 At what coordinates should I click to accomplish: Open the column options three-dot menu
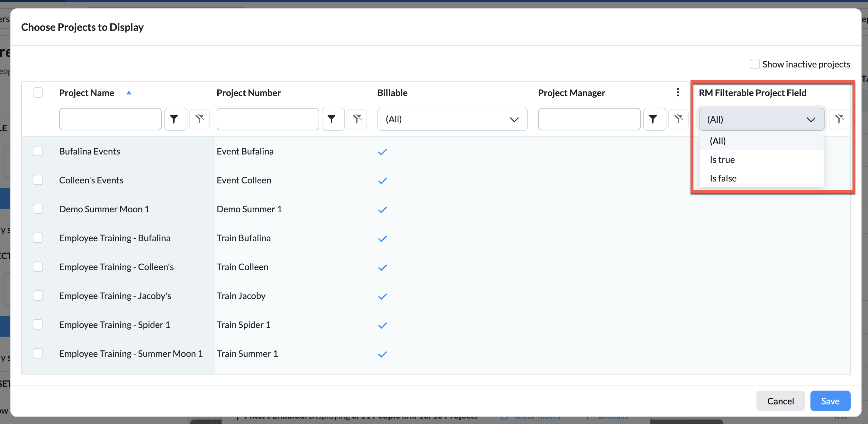678,92
